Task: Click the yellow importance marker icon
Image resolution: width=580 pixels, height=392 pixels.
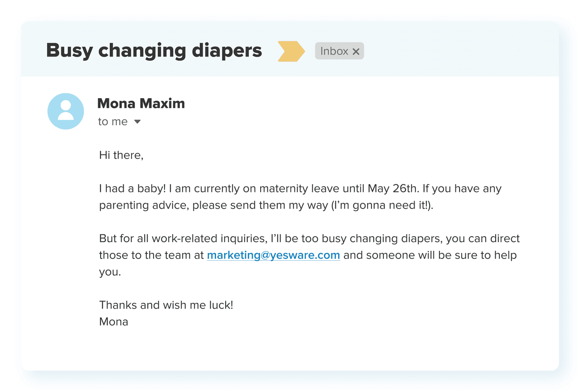Action: coord(291,51)
